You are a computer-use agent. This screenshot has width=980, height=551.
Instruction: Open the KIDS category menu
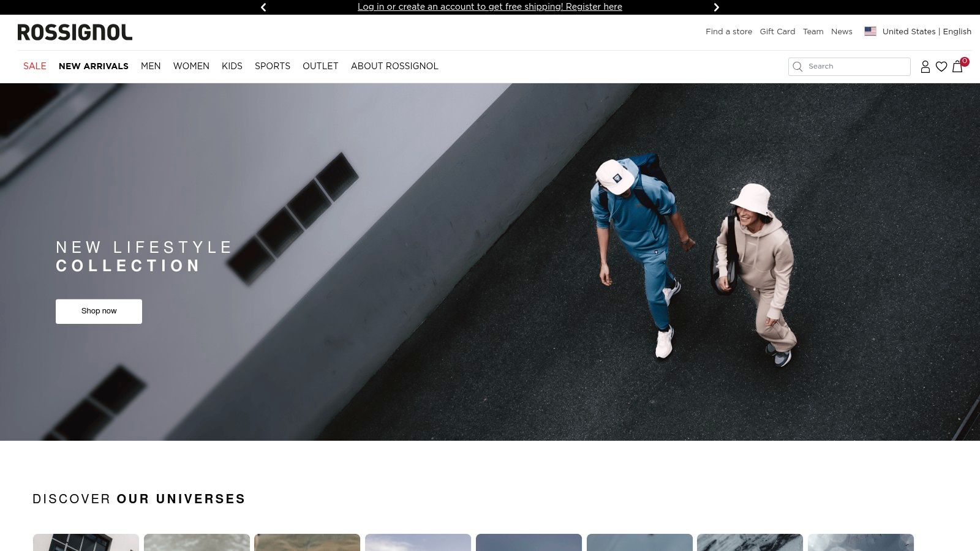pos(232,66)
